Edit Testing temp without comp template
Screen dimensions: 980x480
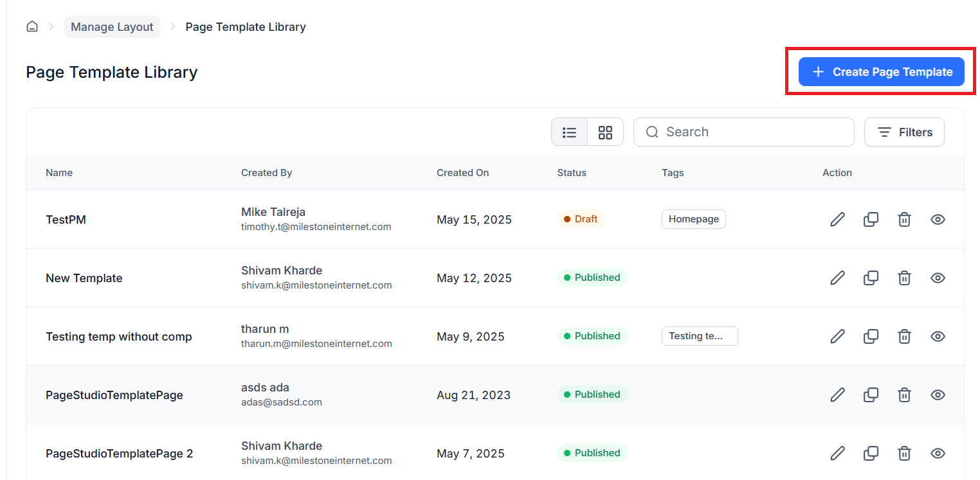pos(838,337)
